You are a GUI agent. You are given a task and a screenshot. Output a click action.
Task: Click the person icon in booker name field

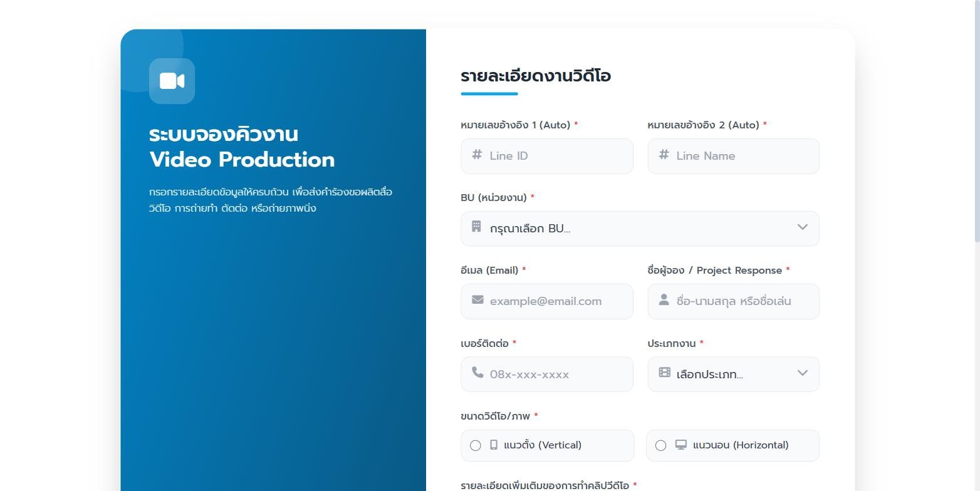tap(664, 300)
